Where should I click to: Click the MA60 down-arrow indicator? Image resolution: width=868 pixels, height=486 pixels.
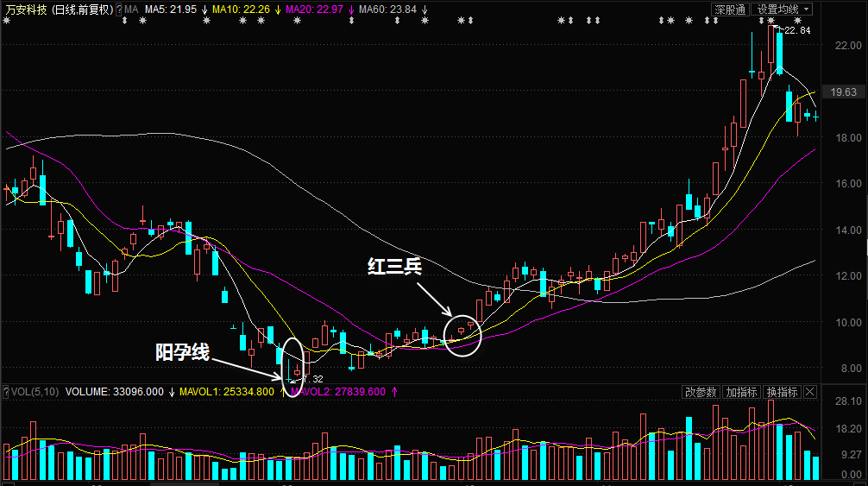click(x=425, y=9)
